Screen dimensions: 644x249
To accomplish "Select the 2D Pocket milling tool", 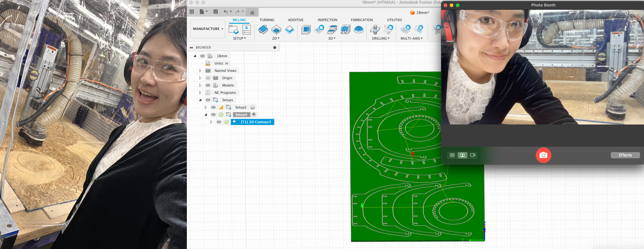I will pos(276,30).
